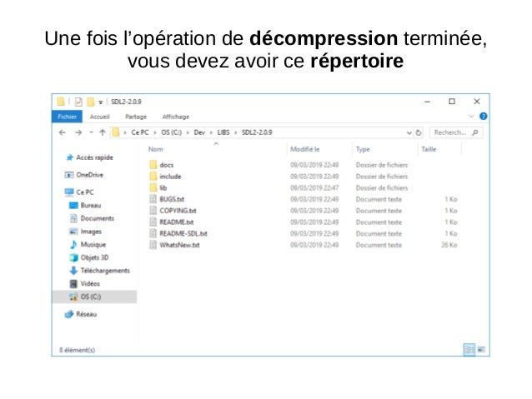This screenshot has height=399, width=532.
Task: Click the search magnifier icon
Action: coord(475,132)
